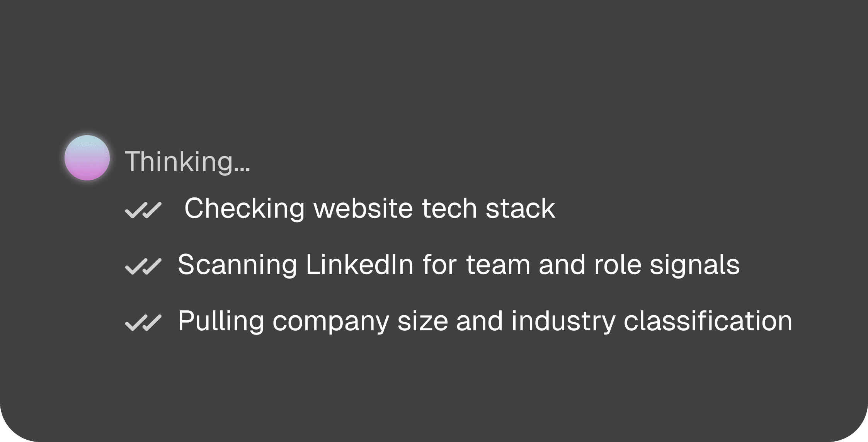Viewport: 868px width, 442px height.
Task: Select the "Checking website tech stack" step
Action: (x=369, y=209)
